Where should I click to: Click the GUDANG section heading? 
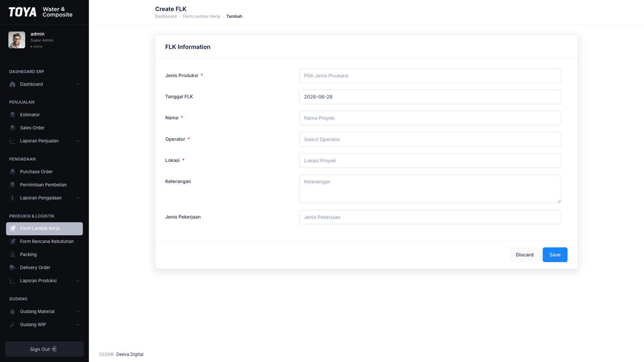(x=18, y=299)
